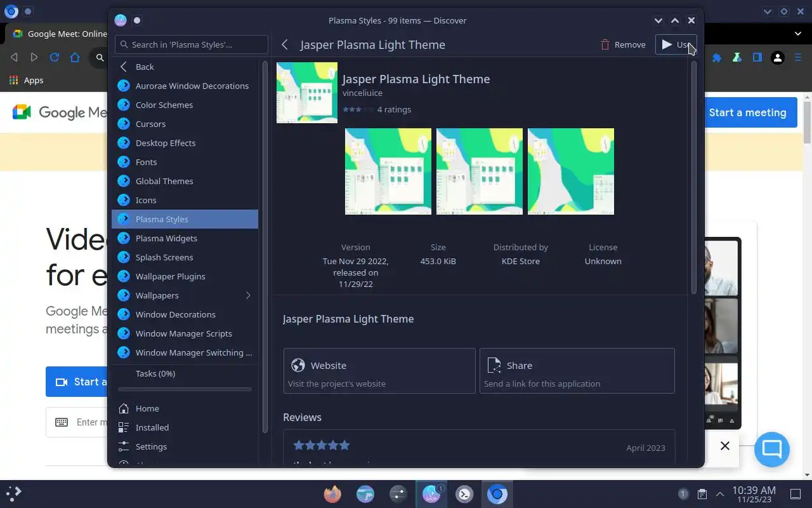The width and height of the screenshot is (812, 508).
Task: Open the browser tab list dropdown
Action: pyautogui.click(x=798, y=34)
